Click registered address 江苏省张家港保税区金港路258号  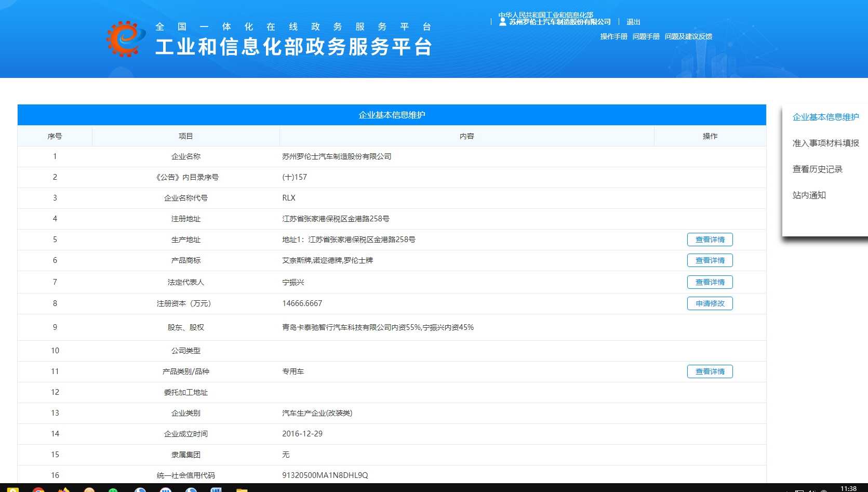click(336, 219)
